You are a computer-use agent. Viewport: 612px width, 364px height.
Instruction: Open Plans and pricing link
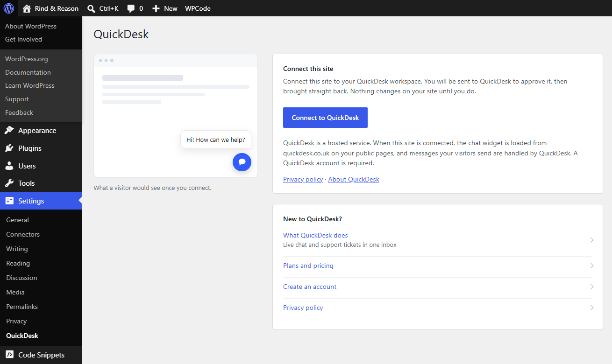(x=308, y=266)
